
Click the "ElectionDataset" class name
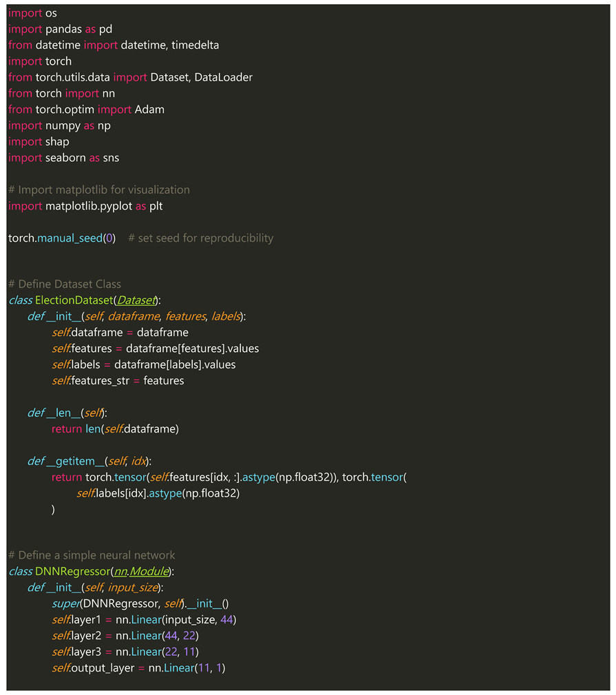tap(73, 300)
